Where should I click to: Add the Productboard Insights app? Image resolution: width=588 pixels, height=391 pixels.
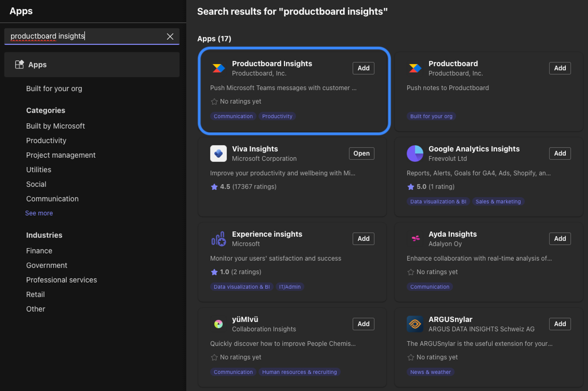[363, 68]
